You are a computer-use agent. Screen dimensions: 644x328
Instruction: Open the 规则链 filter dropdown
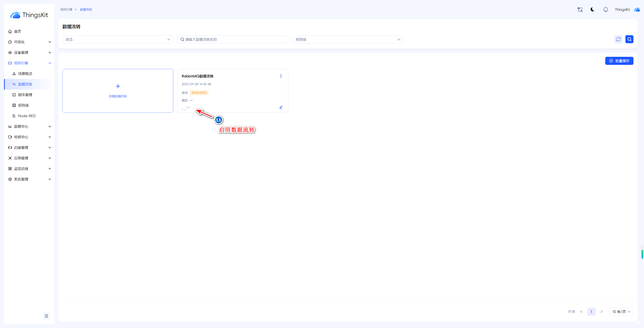pyautogui.click(x=347, y=39)
